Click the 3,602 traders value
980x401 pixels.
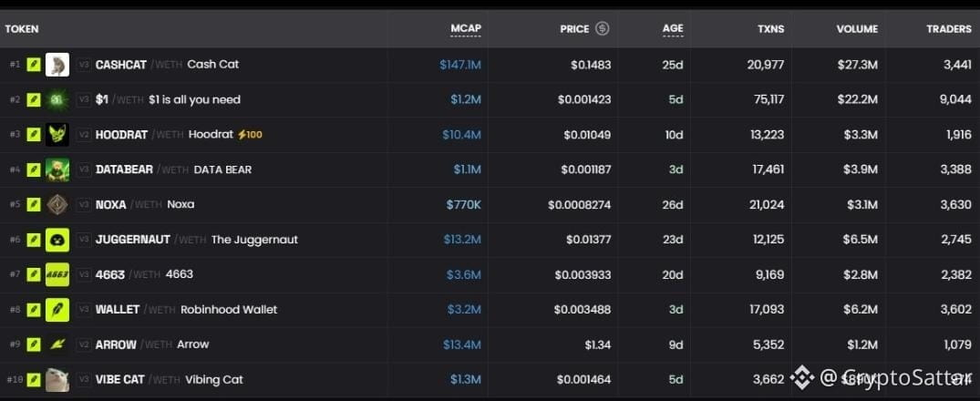point(955,309)
